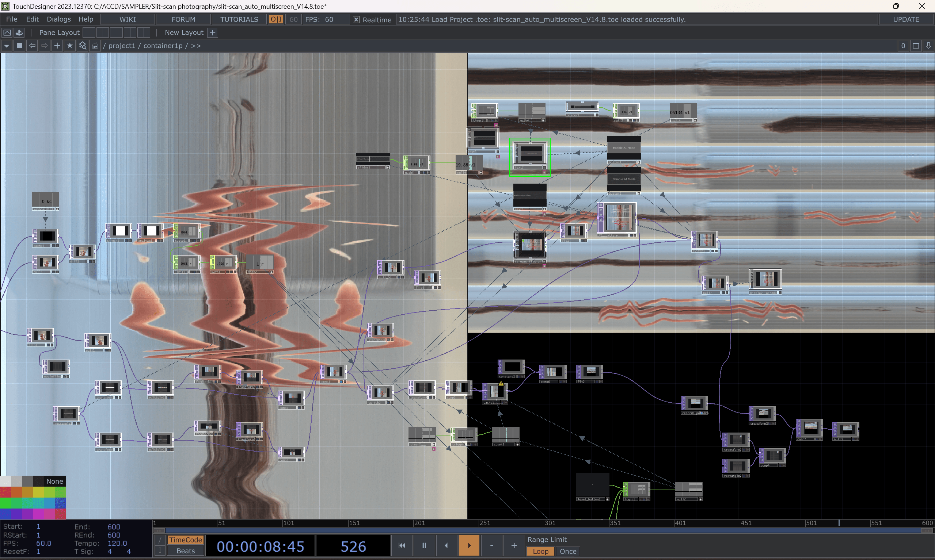Image resolution: width=935 pixels, height=560 pixels.
Task: Select the four-pane grid layout
Action: [x=144, y=32]
